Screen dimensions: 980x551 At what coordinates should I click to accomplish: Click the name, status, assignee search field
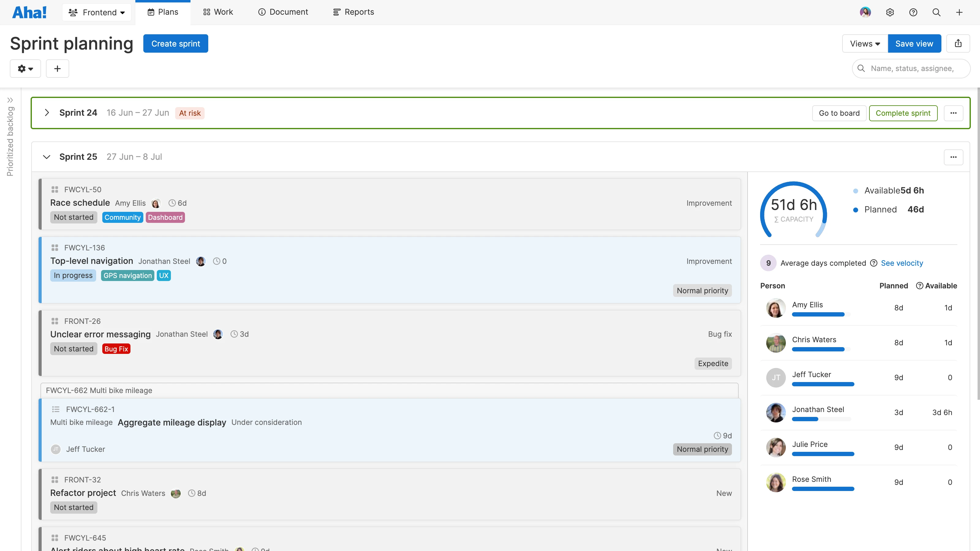[912, 69]
